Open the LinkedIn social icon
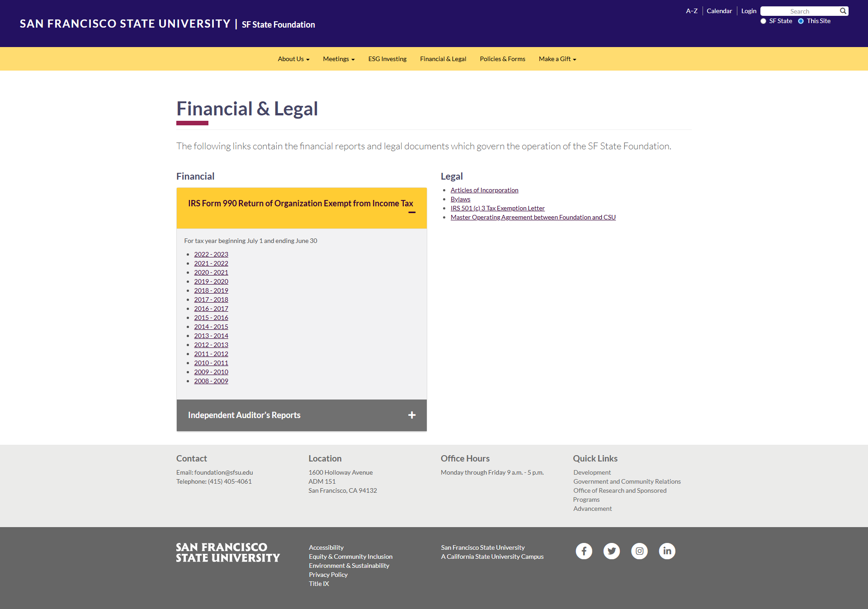Viewport: 868px width, 609px height. (667, 551)
